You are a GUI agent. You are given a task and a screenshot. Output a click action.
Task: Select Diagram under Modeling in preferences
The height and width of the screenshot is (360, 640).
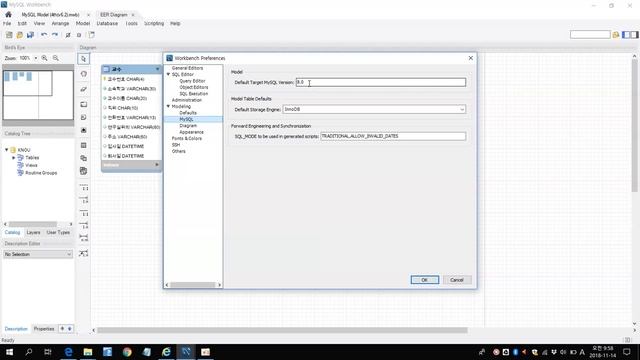pyautogui.click(x=188, y=126)
